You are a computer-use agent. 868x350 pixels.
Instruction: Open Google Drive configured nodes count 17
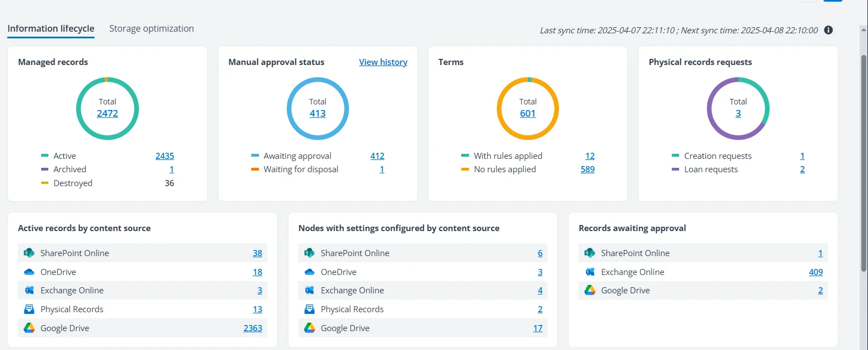pyautogui.click(x=538, y=328)
